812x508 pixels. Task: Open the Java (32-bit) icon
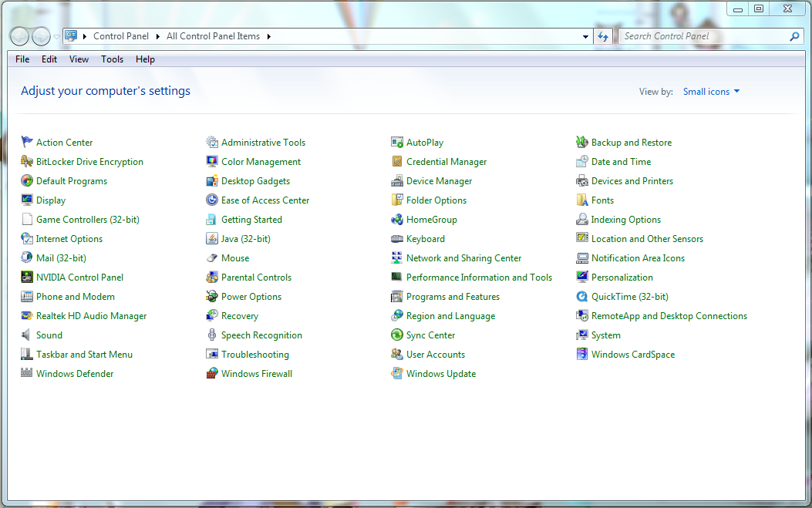pyautogui.click(x=212, y=238)
